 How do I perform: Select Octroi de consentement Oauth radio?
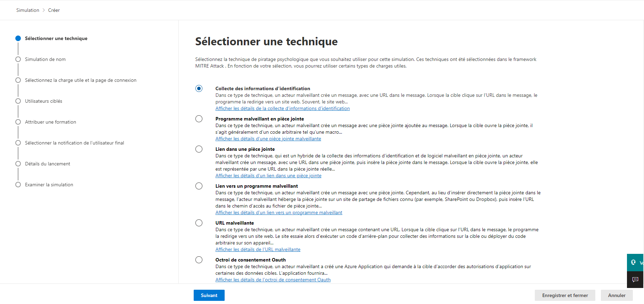[x=199, y=260]
